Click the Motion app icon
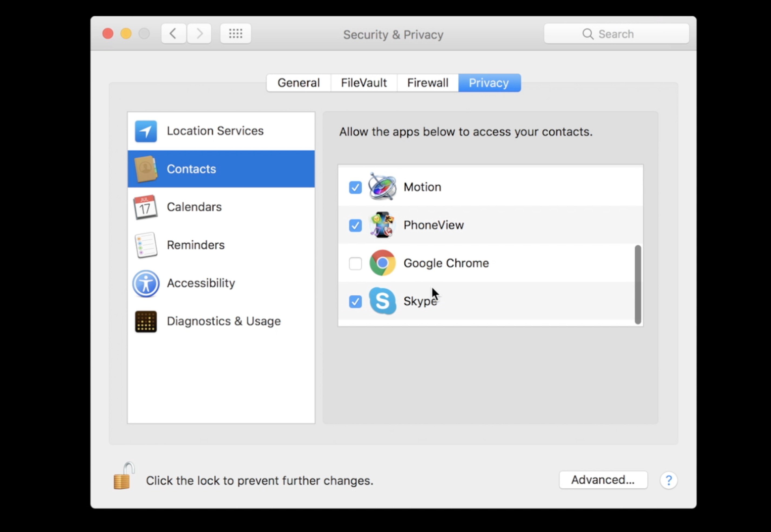The image size is (771, 532). point(382,187)
